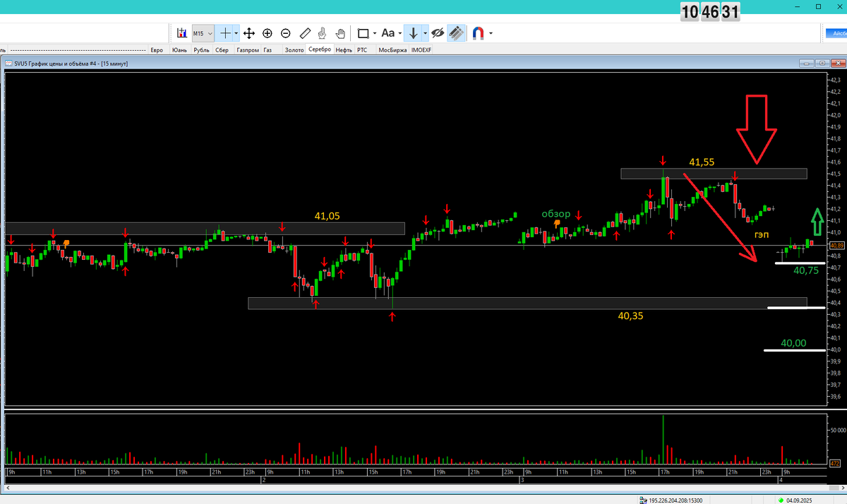This screenshot has width=847, height=504.
Task: Click the chart scrollbar left arrow
Action: [7, 488]
